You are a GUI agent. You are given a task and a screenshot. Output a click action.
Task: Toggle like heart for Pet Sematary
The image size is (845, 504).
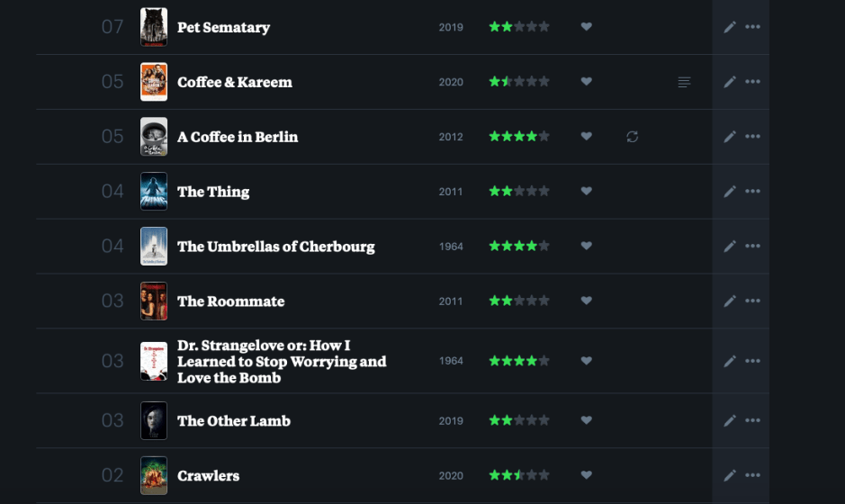[586, 27]
